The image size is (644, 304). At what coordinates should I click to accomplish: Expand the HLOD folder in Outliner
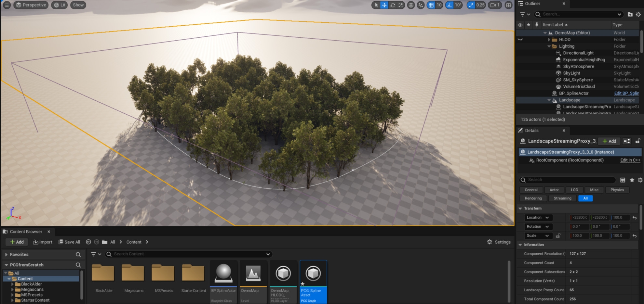coord(549,40)
